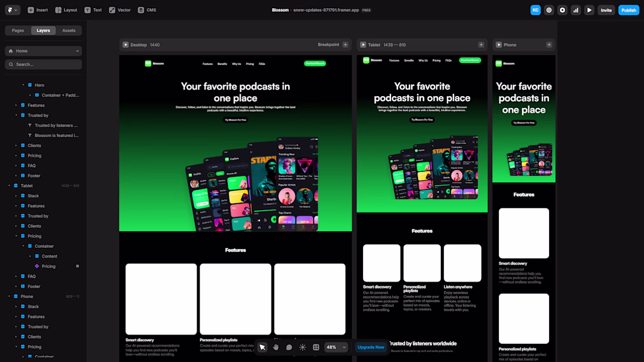644x362 pixels.
Task: Click the grid icon in bottom toolbar
Action: click(x=316, y=347)
